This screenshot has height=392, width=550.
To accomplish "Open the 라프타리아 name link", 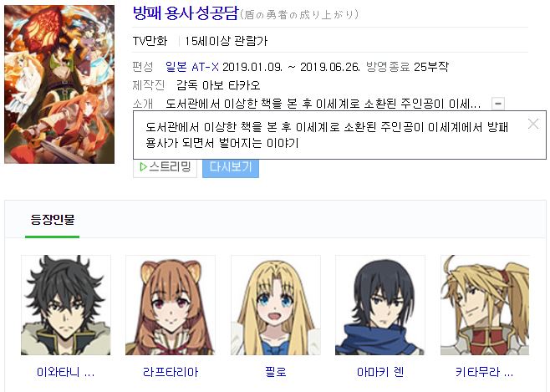I will point(171,372).
